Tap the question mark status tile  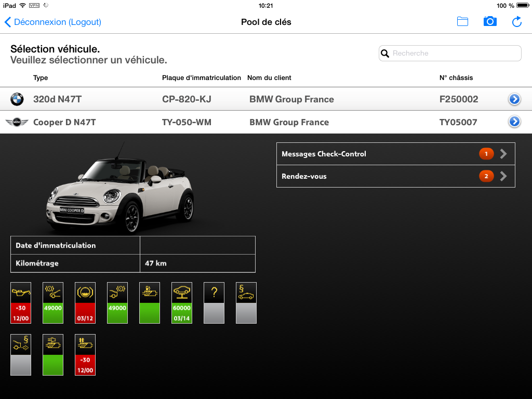click(214, 303)
